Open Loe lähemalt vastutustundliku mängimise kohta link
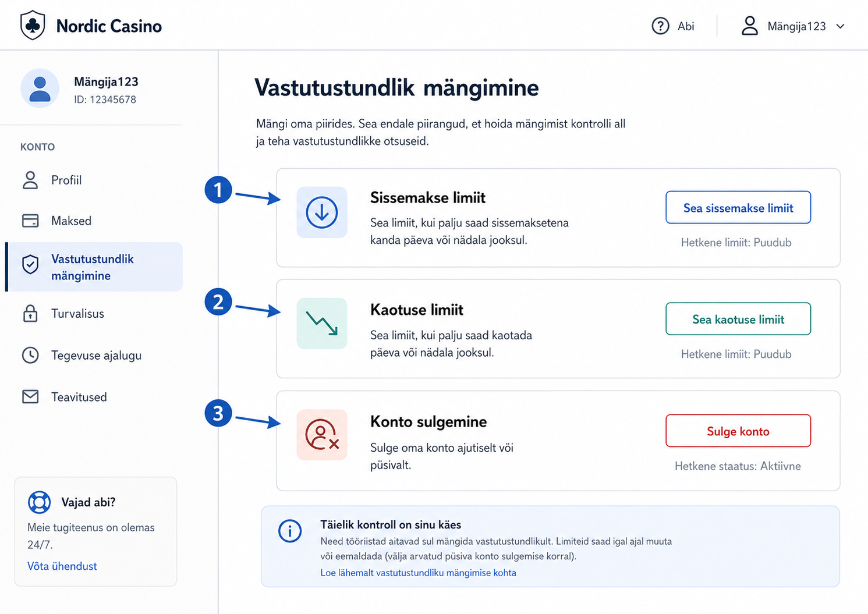The height and width of the screenshot is (614, 868). [418, 573]
